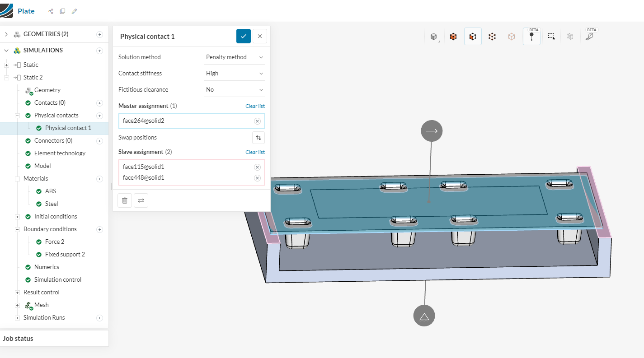644x358 pixels.
Task: Open the Solution method dropdown
Action: pyautogui.click(x=234, y=57)
